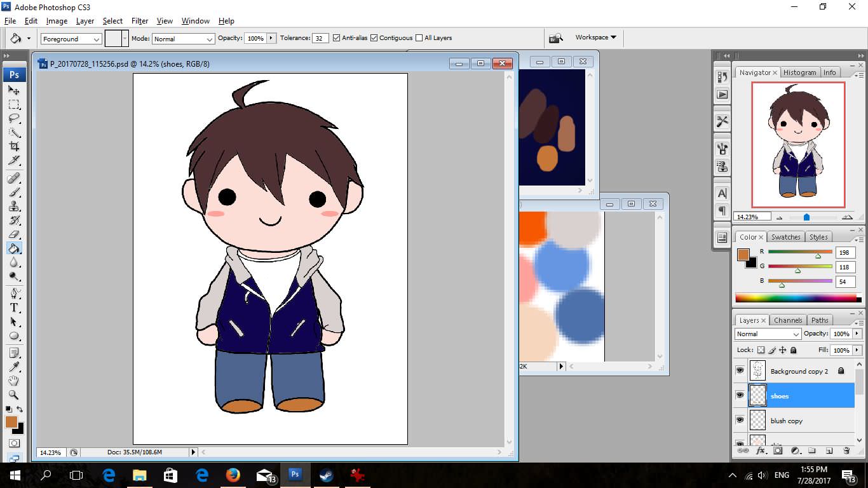Disable the Anti-alias checkbox
This screenshot has height=488, width=868.
coord(336,38)
